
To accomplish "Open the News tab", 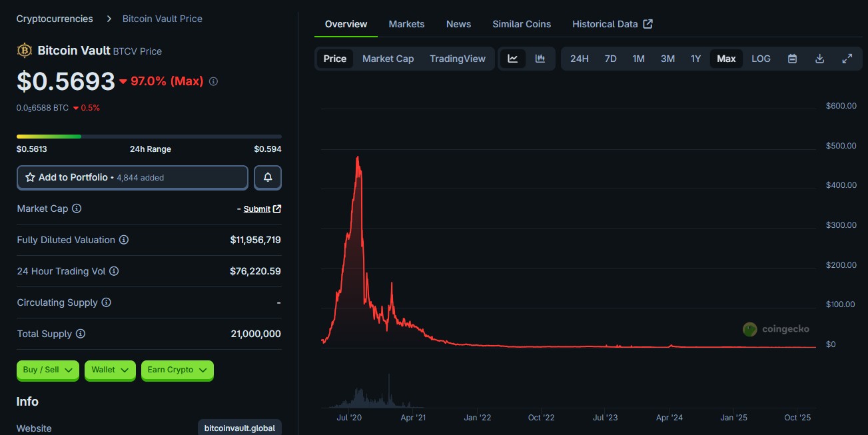I will click(x=458, y=24).
